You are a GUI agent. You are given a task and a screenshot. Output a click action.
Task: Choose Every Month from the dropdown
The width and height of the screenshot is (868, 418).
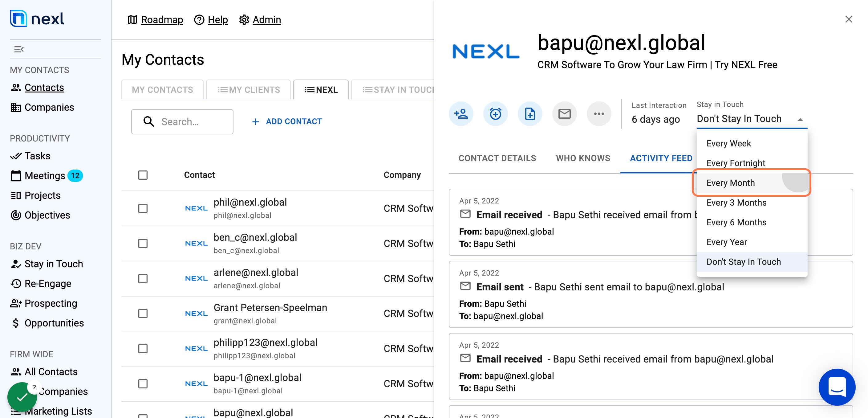[x=752, y=183]
